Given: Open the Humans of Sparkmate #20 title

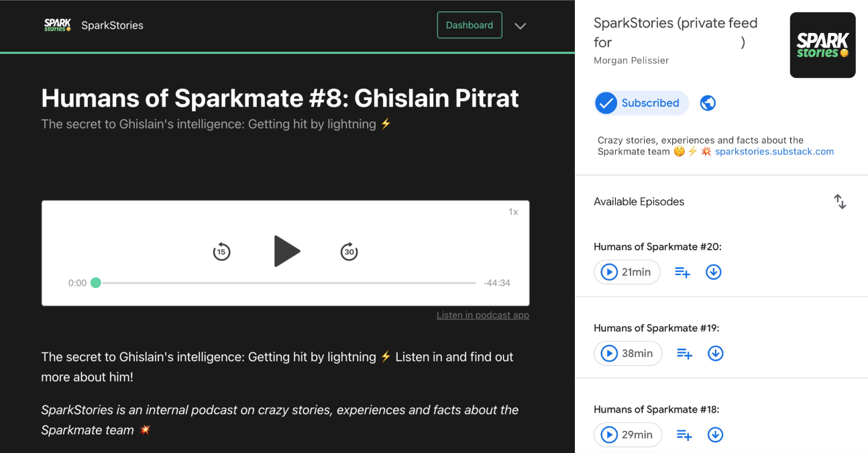Looking at the screenshot, I should pos(657,247).
